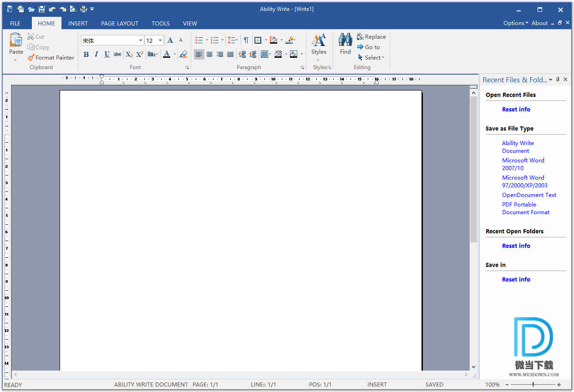Open the Font group dialog launcher
This screenshot has width=574, height=392.
pyautogui.click(x=187, y=68)
